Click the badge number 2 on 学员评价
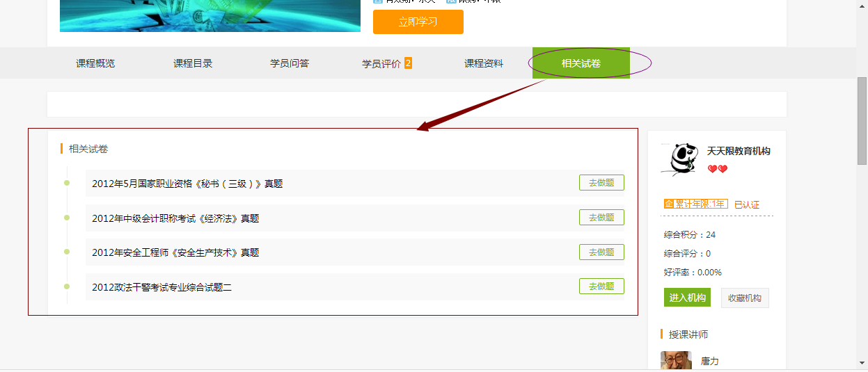This screenshot has width=868, height=372. [x=408, y=63]
